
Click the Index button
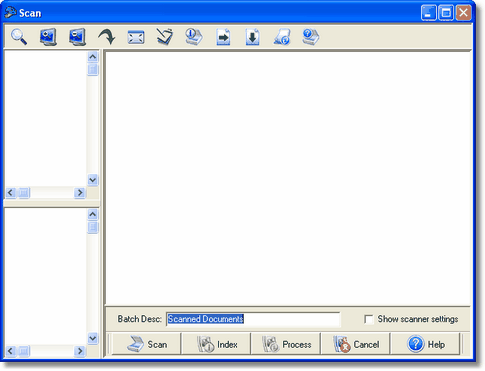pyautogui.click(x=216, y=344)
